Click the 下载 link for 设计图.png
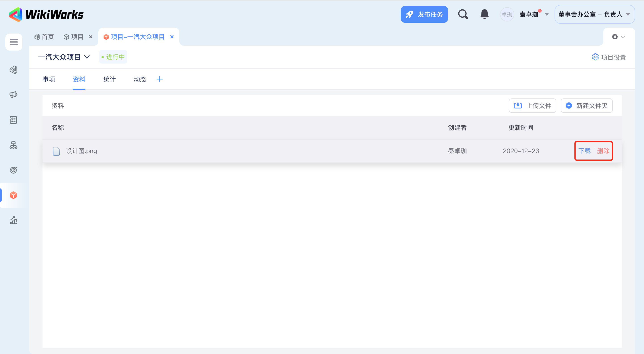Image resolution: width=644 pixels, height=354 pixels. [584, 151]
